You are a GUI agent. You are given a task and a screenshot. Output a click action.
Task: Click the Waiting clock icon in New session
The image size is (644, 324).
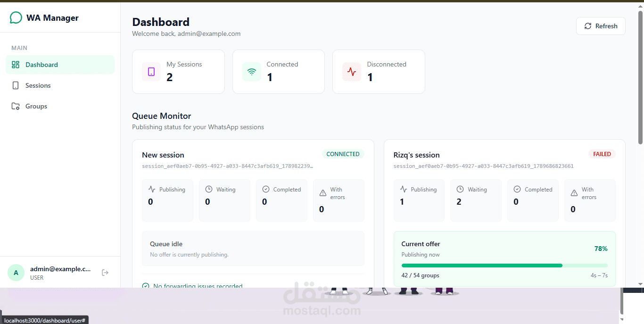coord(209,189)
